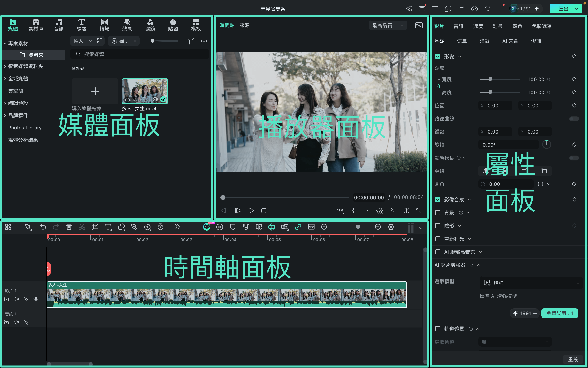Play the video in the player
This screenshot has height=368, width=588.
coord(251,211)
